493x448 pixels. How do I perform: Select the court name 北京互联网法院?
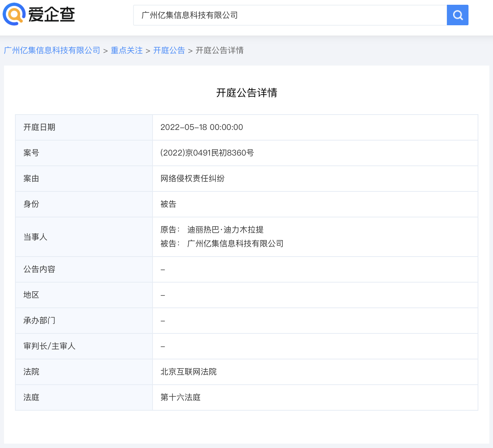click(x=188, y=372)
